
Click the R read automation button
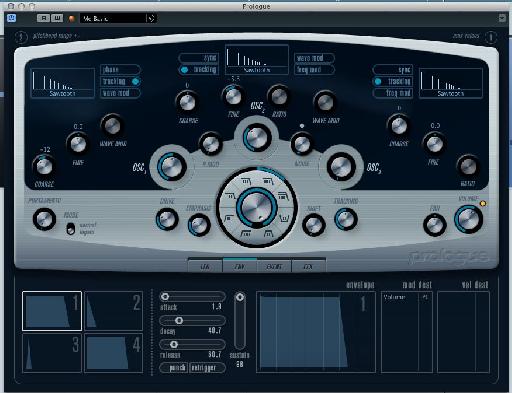click(x=44, y=18)
